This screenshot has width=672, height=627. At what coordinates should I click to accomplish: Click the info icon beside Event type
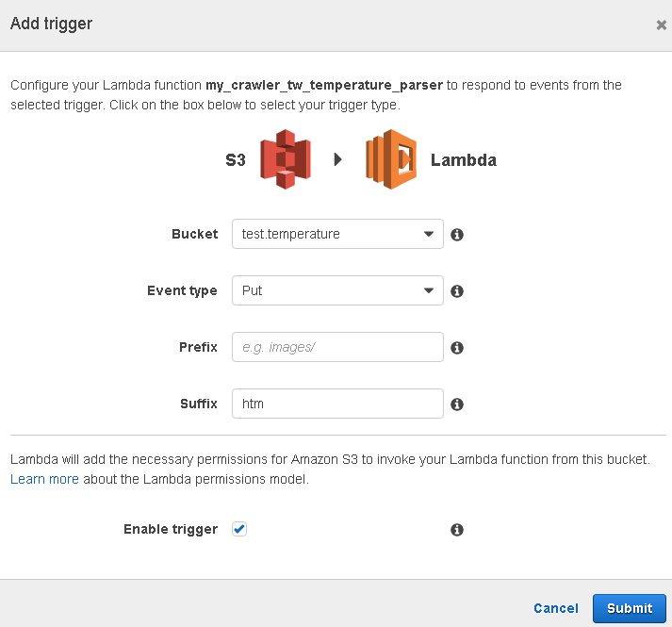pyautogui.click(x=457, y=291)
